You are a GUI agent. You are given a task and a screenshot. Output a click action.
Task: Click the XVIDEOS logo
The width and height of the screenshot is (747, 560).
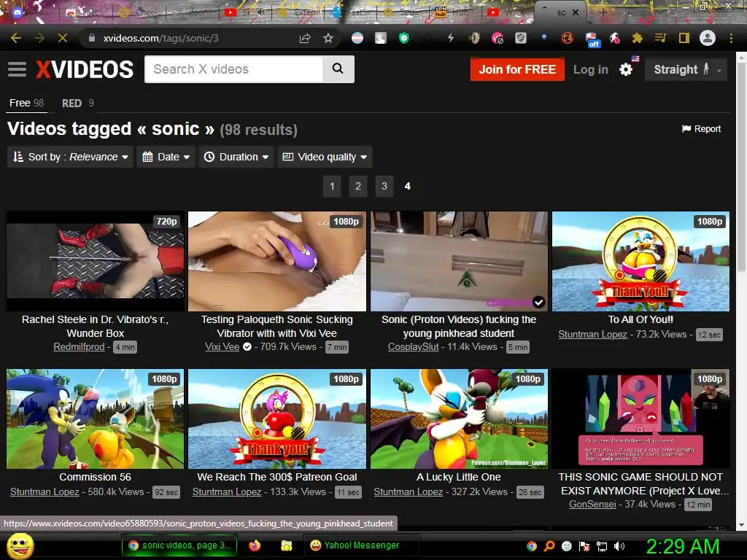pos(85,69)
